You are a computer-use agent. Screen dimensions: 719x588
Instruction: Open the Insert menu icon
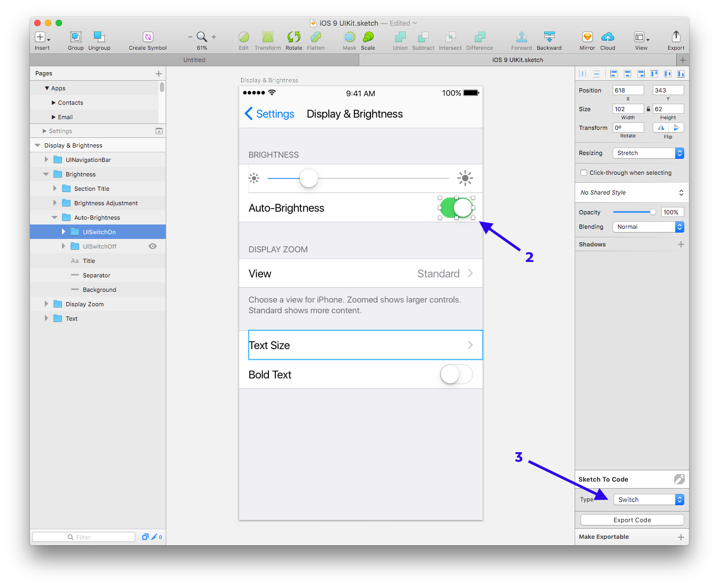[x=41, y=37]
